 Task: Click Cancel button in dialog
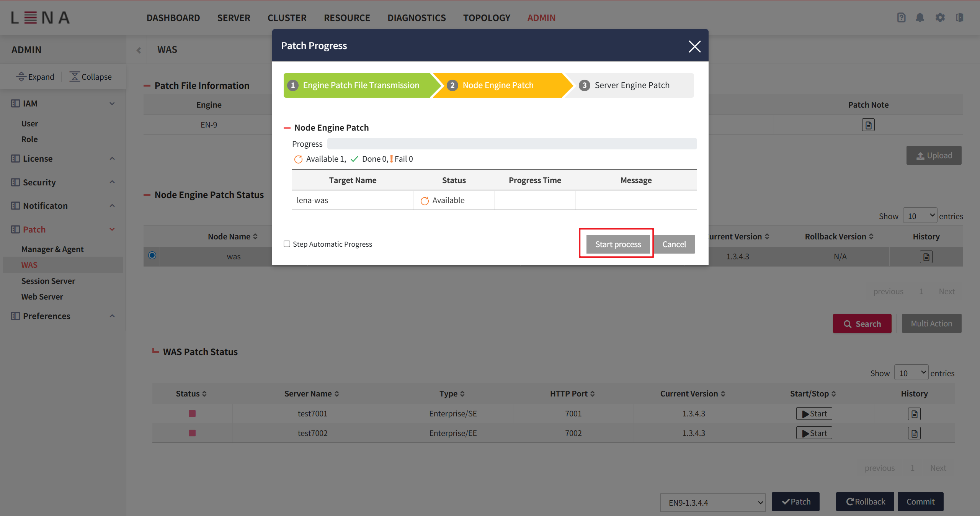[674, 244]
